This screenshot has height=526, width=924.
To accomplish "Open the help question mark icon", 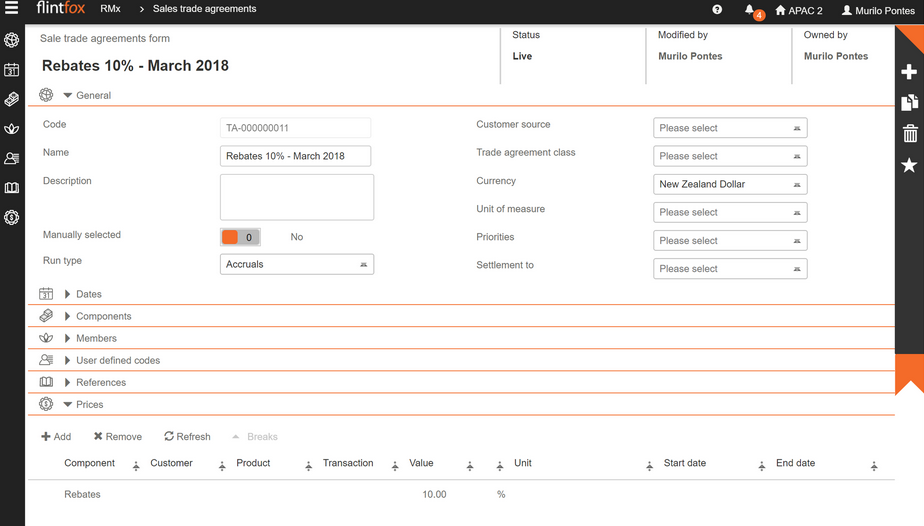I will (x=717, y=9).
